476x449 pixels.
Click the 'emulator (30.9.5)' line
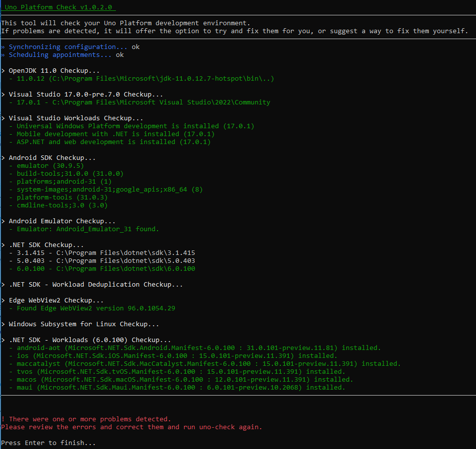[x=47, y=165]
